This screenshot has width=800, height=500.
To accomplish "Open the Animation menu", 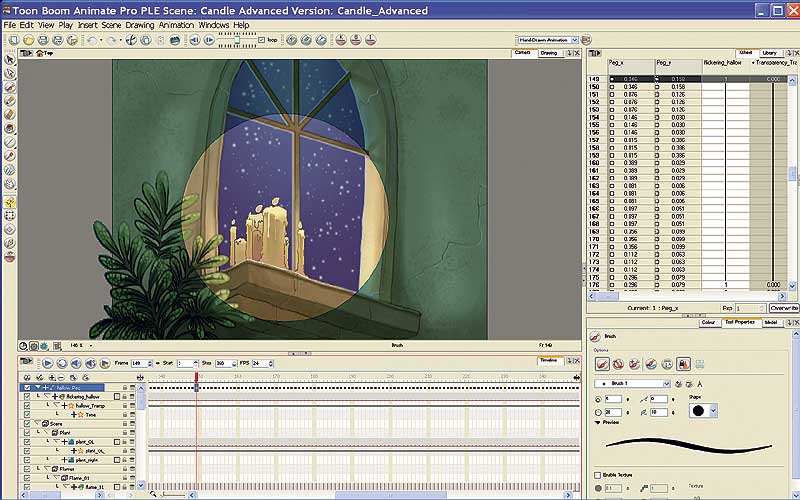I will point(177,25).
